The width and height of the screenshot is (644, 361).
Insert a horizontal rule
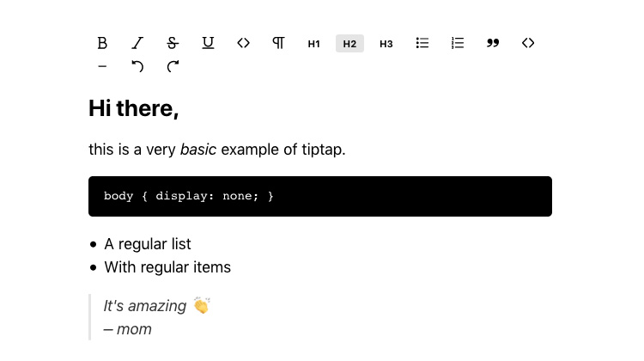[x=102, y=66]
